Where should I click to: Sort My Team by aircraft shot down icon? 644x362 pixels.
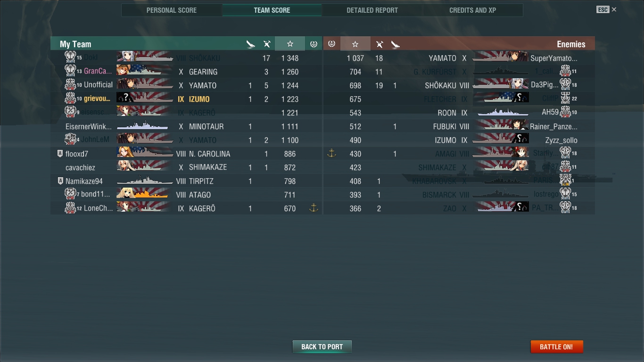click(x=267, y=44)
